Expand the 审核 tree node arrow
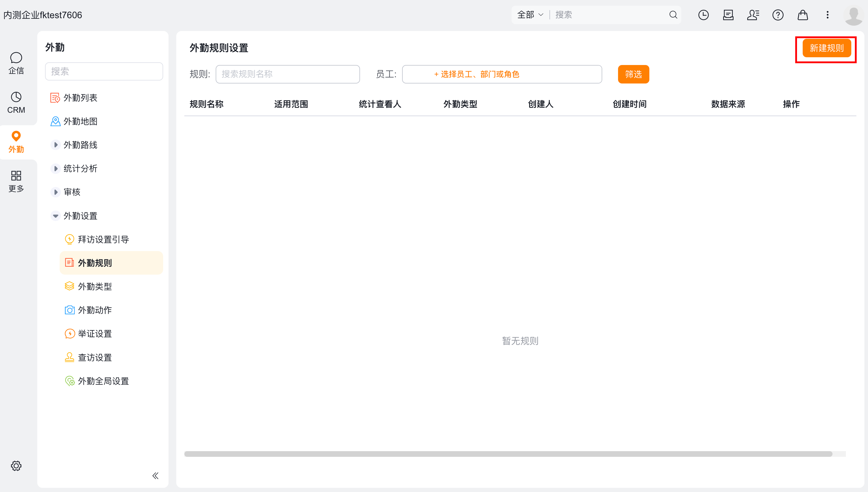This screenshot has width=868, height=492. coord(55,192)
